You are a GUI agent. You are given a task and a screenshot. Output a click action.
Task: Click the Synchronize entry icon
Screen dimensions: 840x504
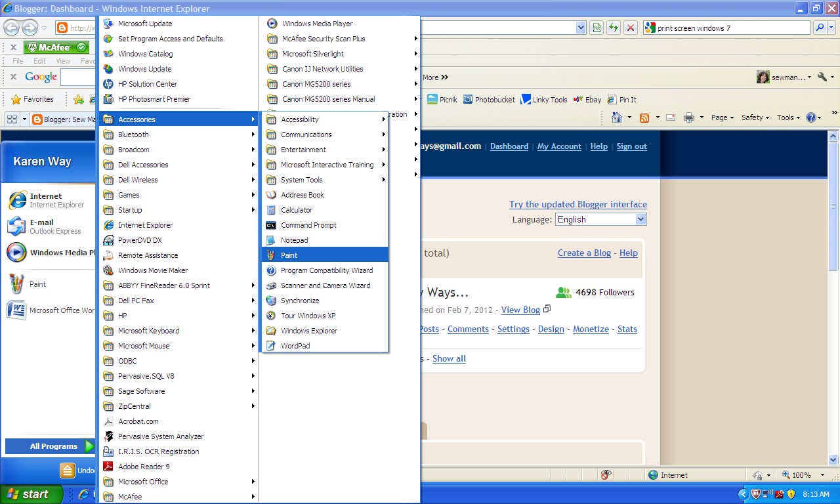[x=271, y=301]
